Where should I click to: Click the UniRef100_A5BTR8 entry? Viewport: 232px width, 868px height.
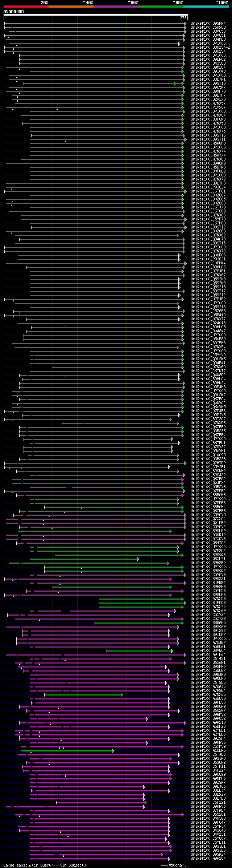pyautogui.click(x=208, y=167)
